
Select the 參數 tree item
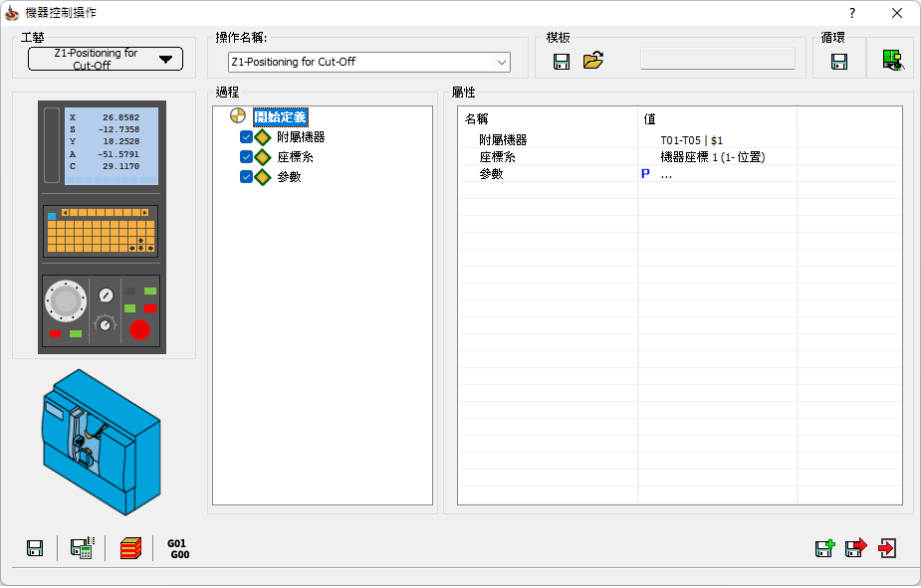tap(289, 177)
